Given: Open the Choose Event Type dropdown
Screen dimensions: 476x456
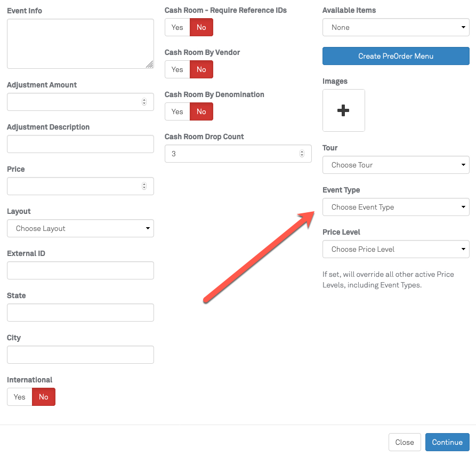Looking at the screenshot, I should (x=396, y=207).
